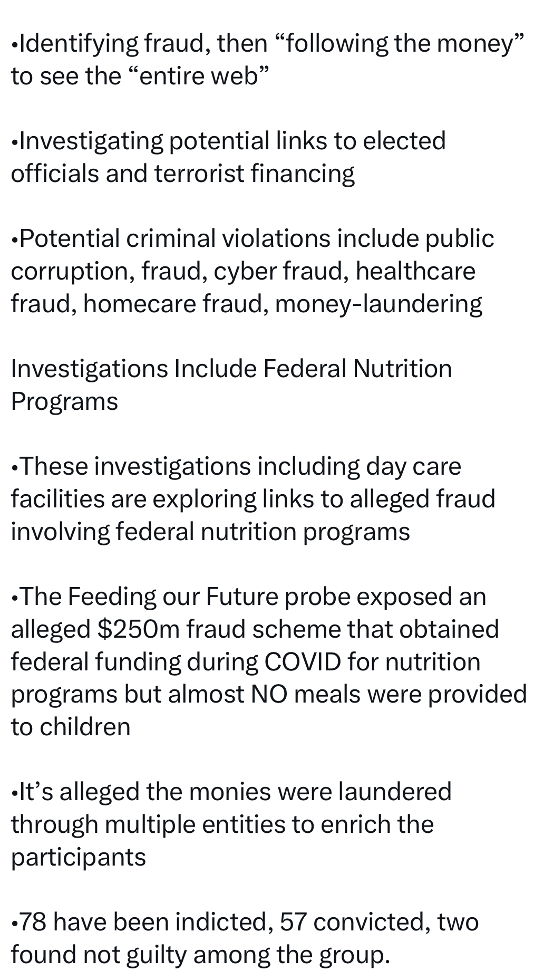
Task: Tap the "These investigations including day care" line
Action: tap(236, 466)
